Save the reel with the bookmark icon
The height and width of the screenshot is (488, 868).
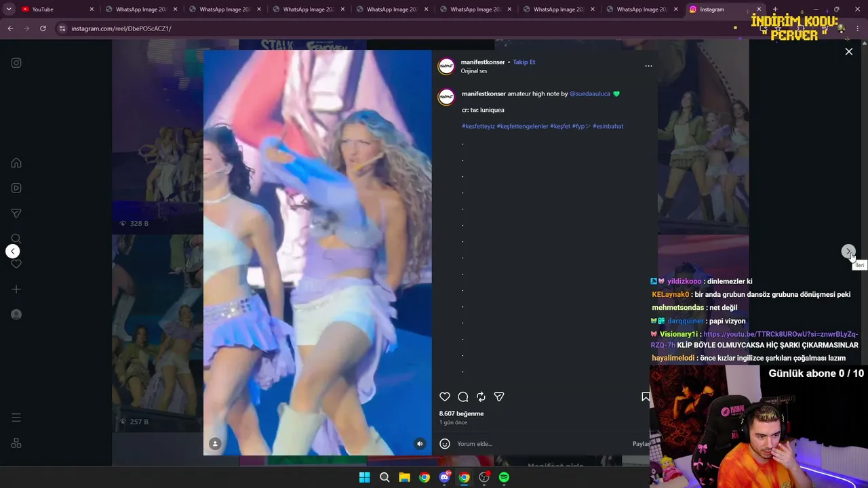click(x=646, y=396)
